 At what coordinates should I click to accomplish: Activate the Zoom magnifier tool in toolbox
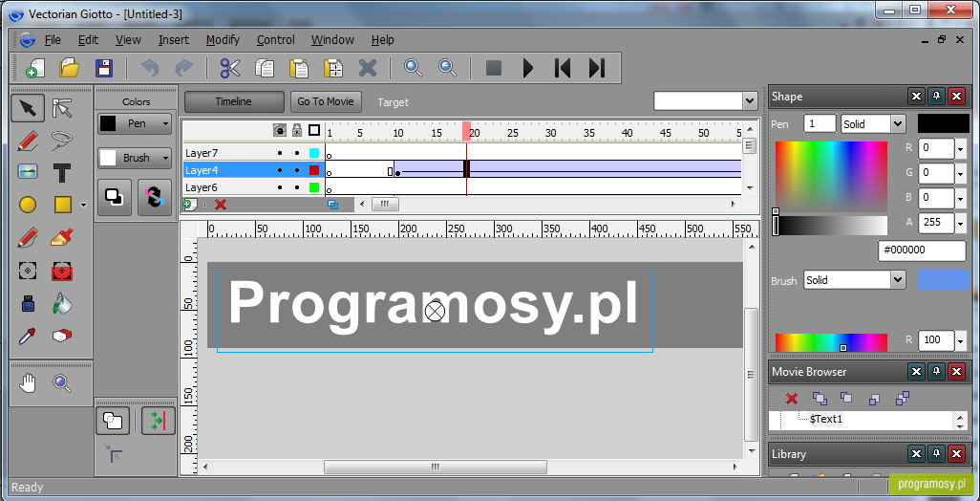pyautogui.click(x=62, y=382)
